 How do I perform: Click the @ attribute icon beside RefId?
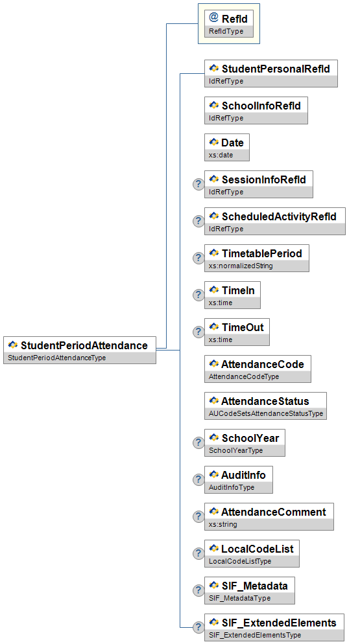pos(213,17)
